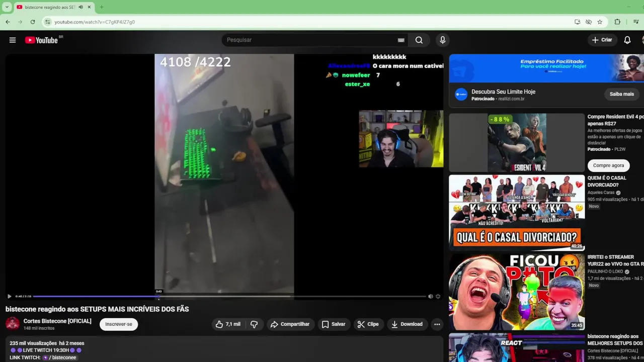This screenshot has height=362, width=644.
Task: Click Saiba mais on the ad
Action: click(622, 94)
